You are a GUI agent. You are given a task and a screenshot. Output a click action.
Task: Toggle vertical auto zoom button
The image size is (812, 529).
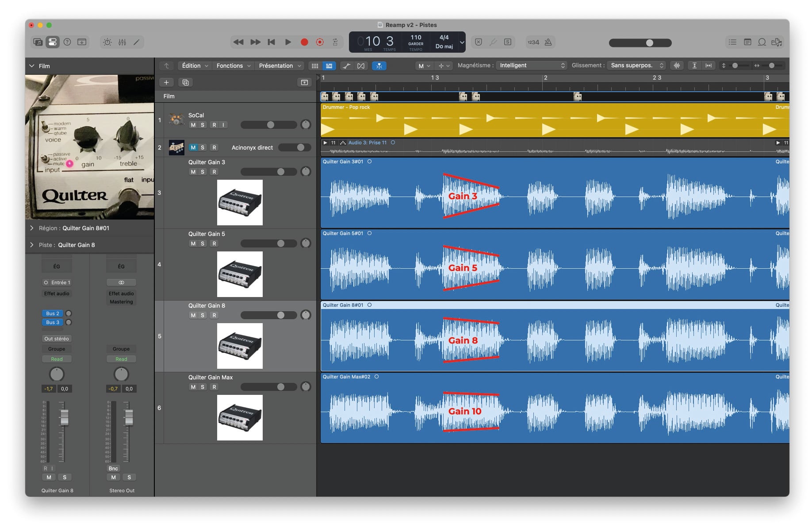point(694,66)
